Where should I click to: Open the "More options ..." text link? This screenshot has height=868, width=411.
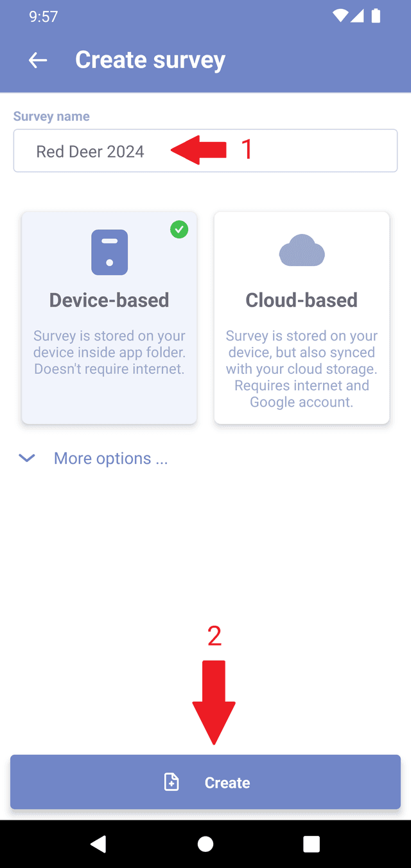tap(110, 458)
